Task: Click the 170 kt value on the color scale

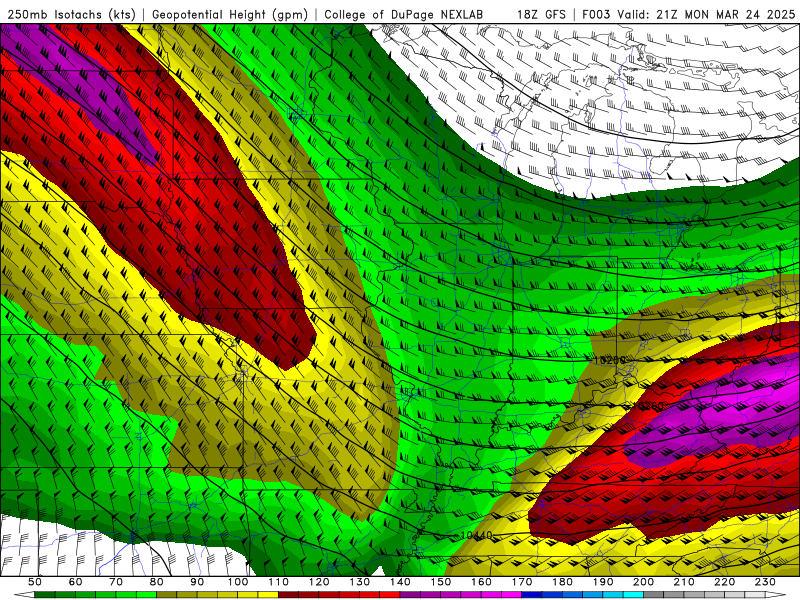Action: coord(522,582)
